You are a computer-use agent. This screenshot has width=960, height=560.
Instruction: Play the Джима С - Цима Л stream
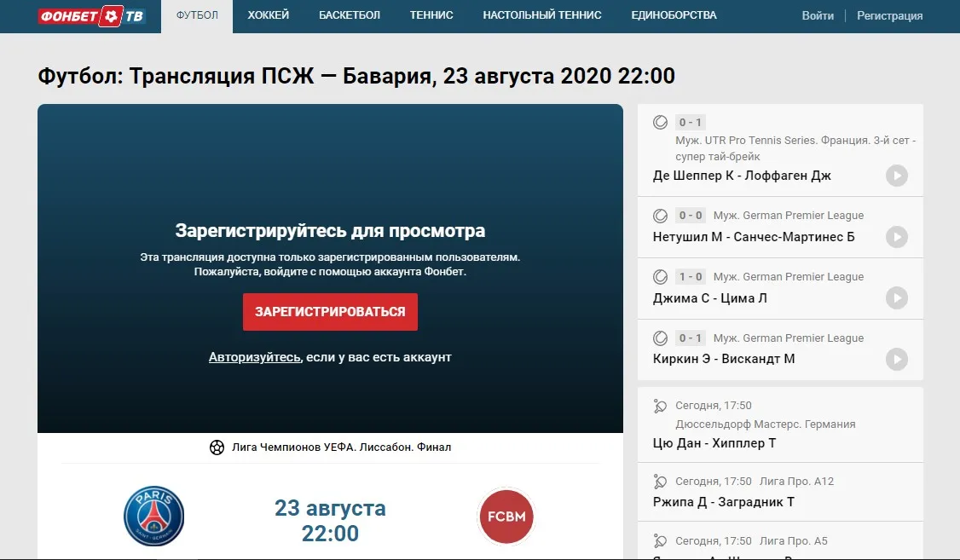(896, 298)
